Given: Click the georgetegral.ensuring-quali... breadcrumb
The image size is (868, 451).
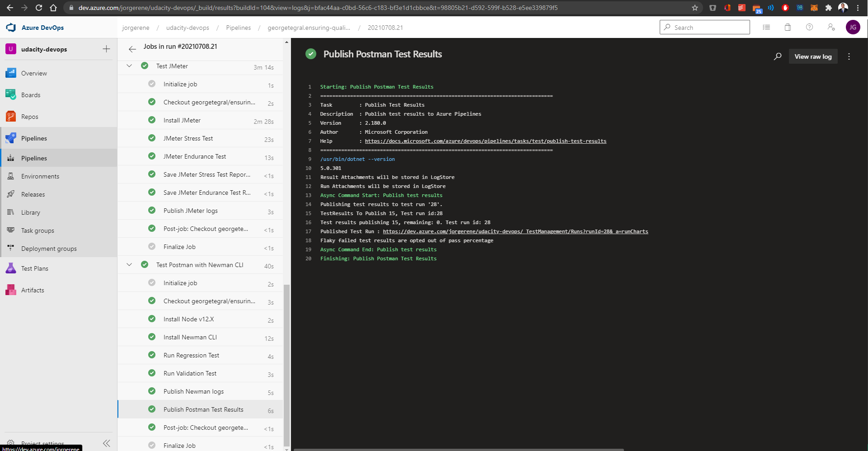Looking at the screenshot, I should coord(309,28).
